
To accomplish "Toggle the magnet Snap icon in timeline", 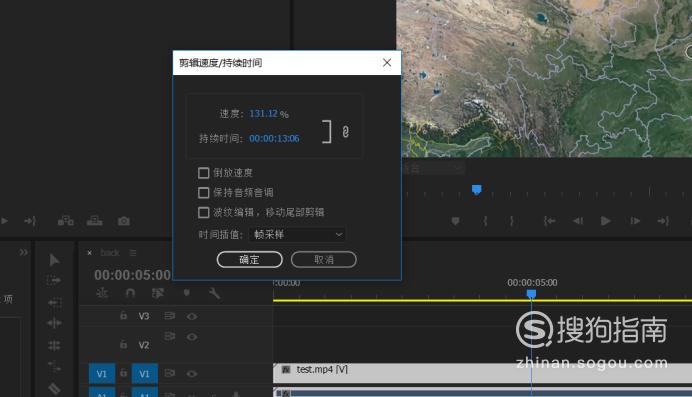I will pyautogui.click(x=130, y=292).
